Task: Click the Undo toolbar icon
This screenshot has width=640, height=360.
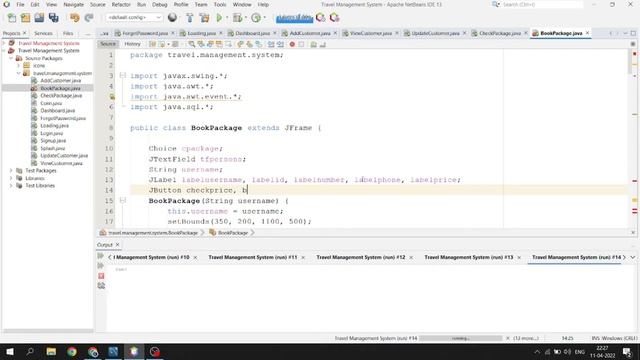Action: pyautogui.click(x=74, y=18)
